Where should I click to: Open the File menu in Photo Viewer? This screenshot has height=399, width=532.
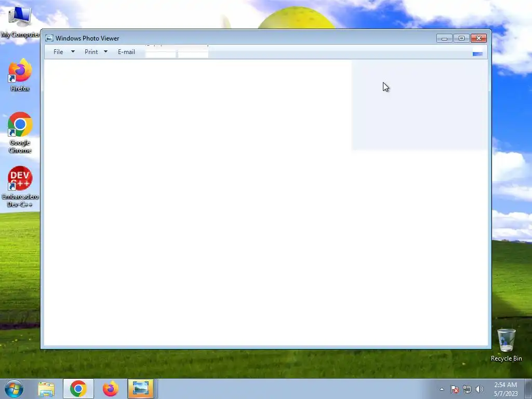(x=58, y=52)
